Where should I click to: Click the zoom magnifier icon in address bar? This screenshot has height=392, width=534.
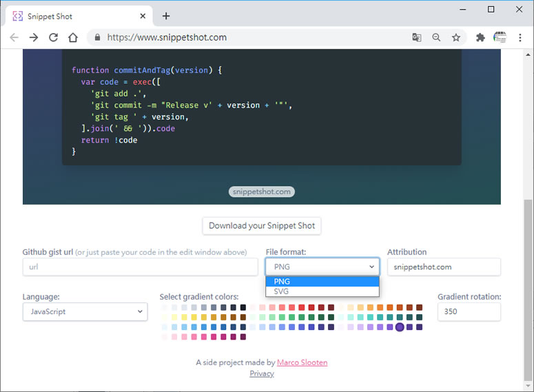436,37
